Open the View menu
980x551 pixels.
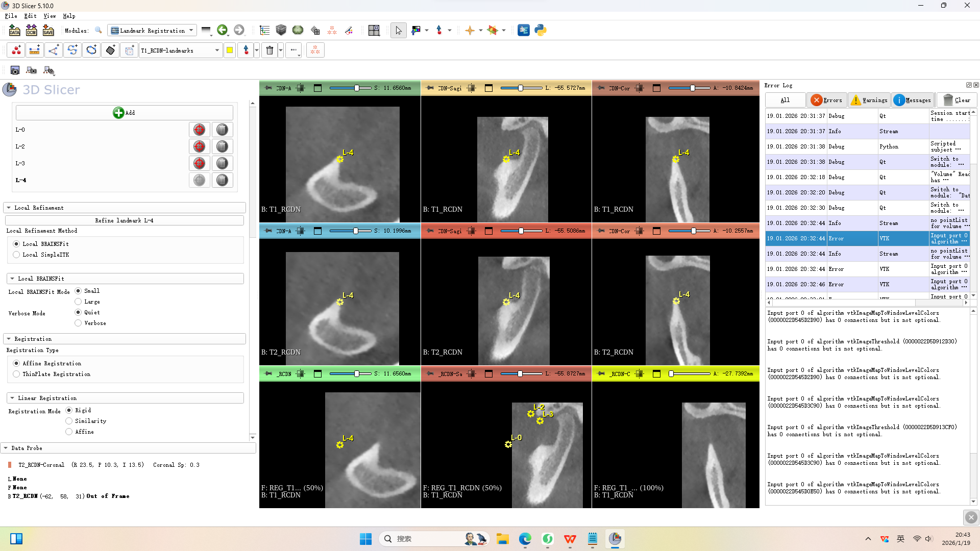49,16
